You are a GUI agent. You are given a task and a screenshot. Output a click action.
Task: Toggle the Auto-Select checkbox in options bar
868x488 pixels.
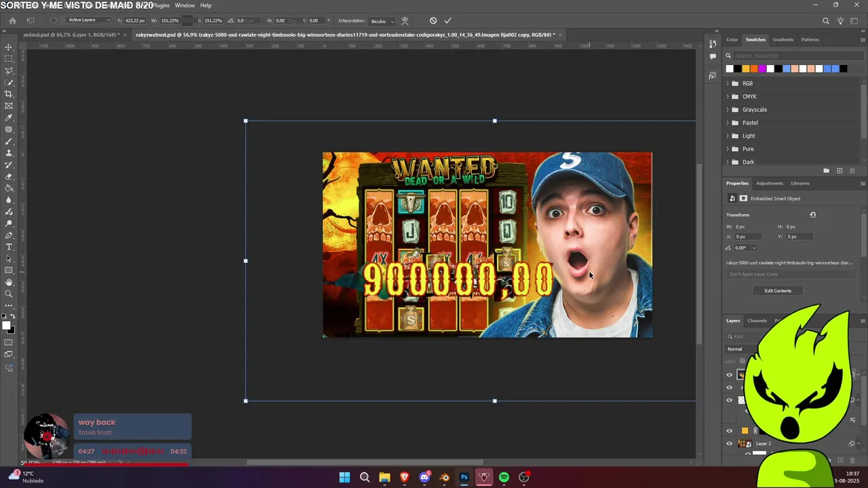tap(54, 20)
